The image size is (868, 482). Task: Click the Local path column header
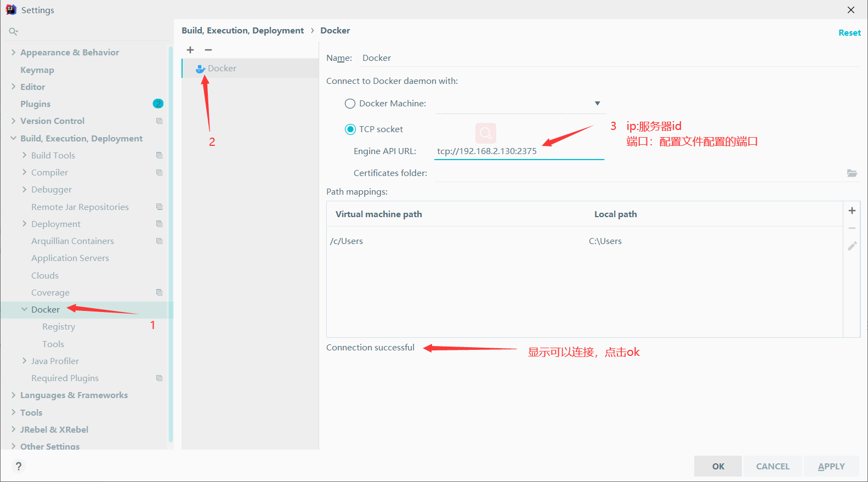(x=615, y=214)
